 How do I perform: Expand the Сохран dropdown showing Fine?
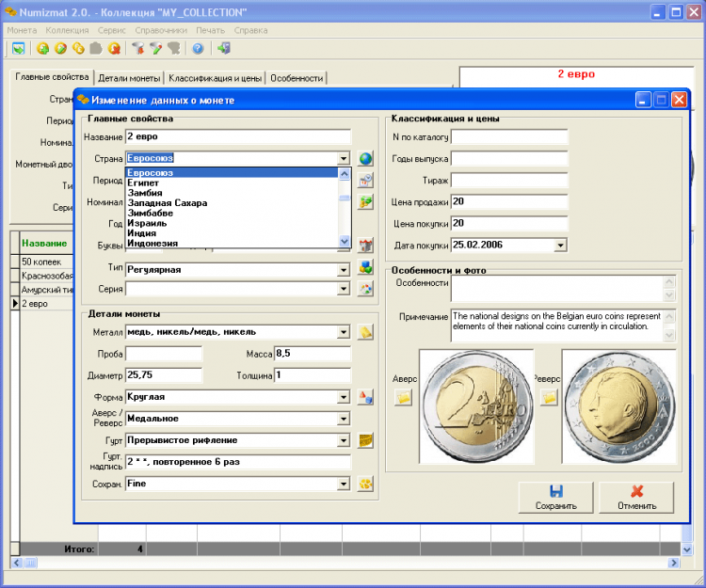(x=344, y=485)
